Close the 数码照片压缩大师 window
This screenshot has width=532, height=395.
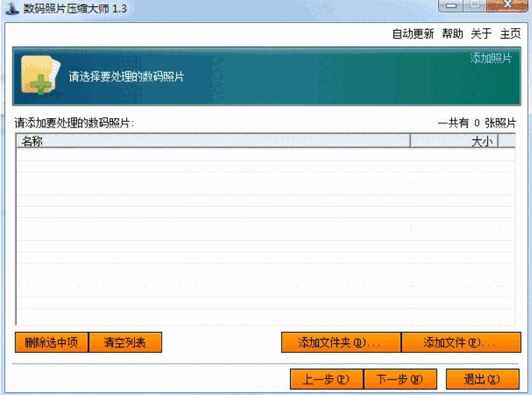(x=507, y=6)
